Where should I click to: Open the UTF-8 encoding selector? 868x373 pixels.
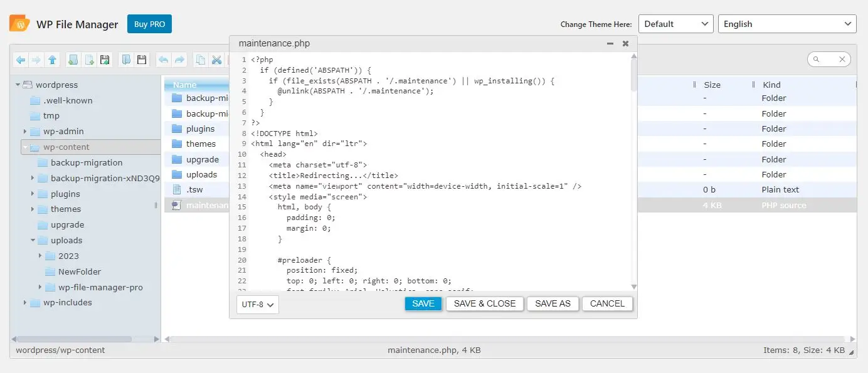pos(257,305)
